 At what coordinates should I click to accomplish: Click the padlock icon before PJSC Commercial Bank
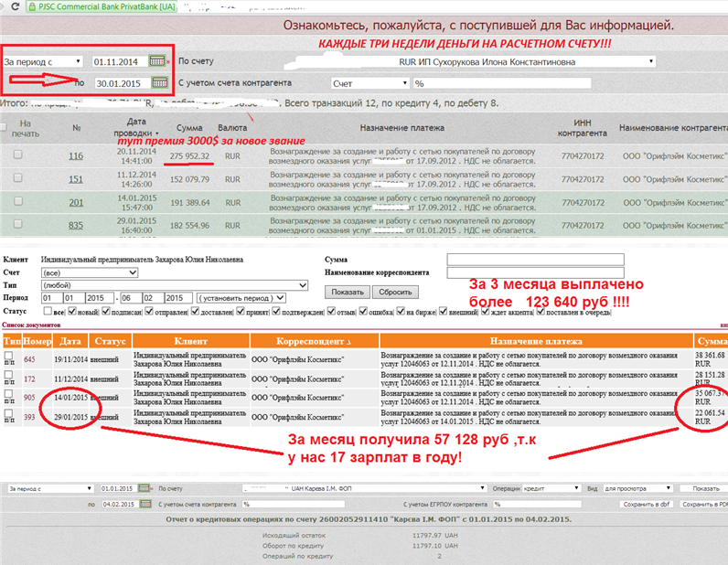pyautogui.click(x=32, y=7)
